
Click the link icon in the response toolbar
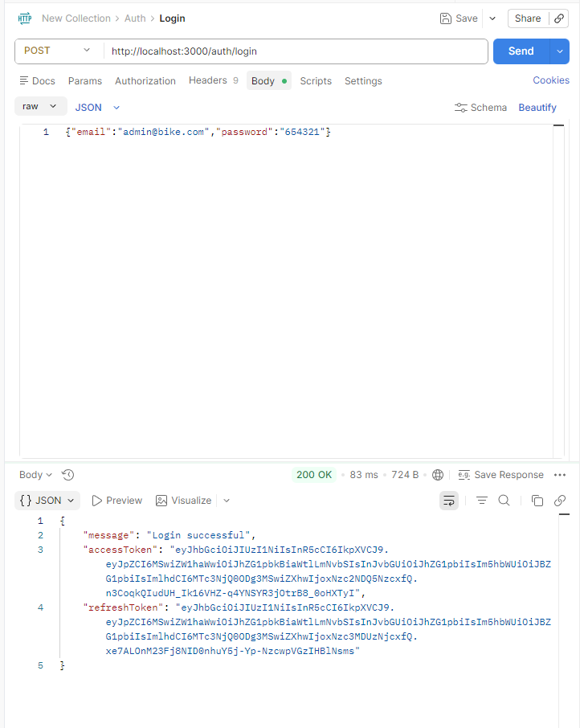point(560,501)
